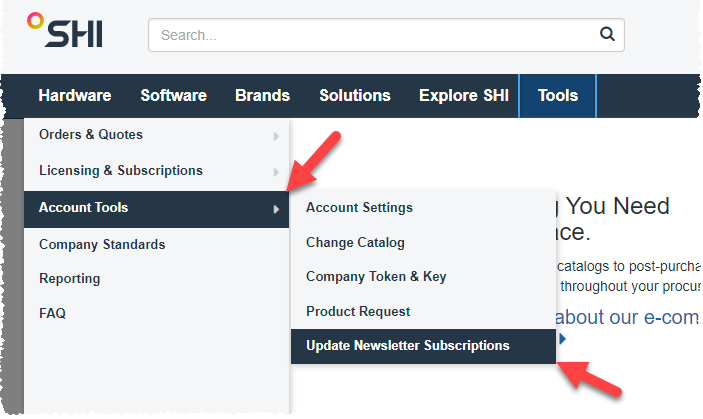Viewport: 703px width, 419px height.
Task: Open the Solutions menu
Action: point(355,95)
